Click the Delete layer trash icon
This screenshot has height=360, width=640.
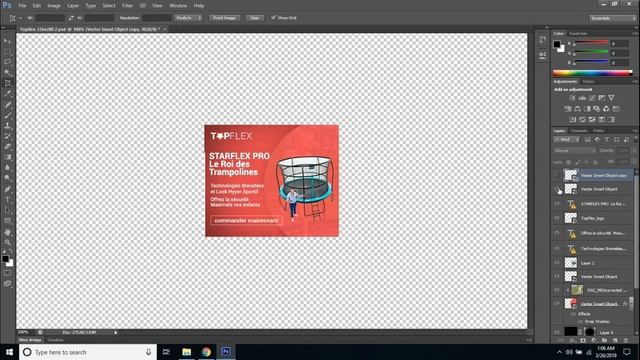626,340
